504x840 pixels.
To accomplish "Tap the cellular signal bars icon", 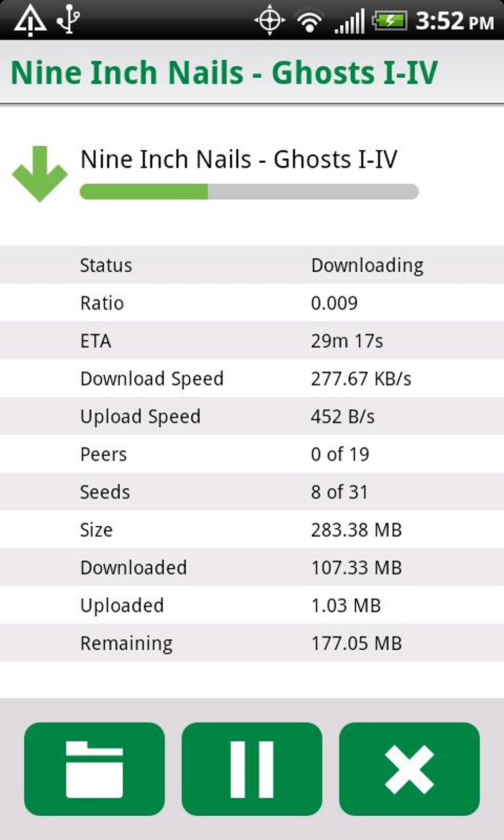I will point(349,22).
